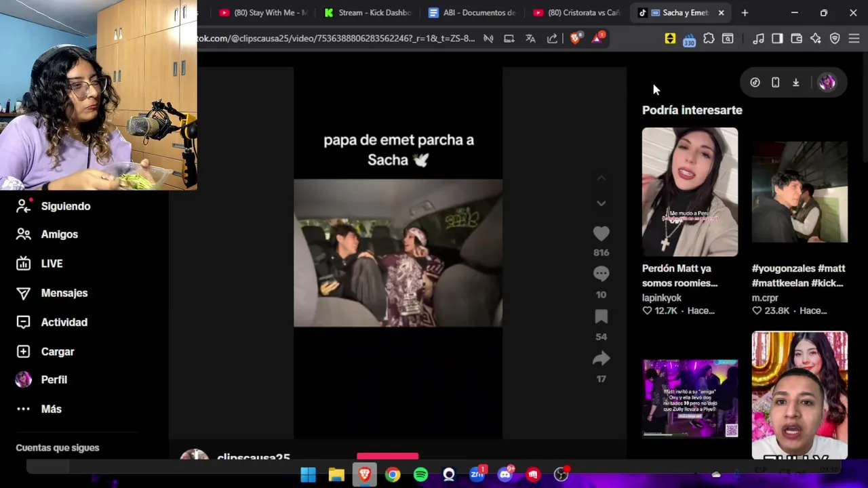
Task: Open the lapinkyok username link
Action: [662, 298]
